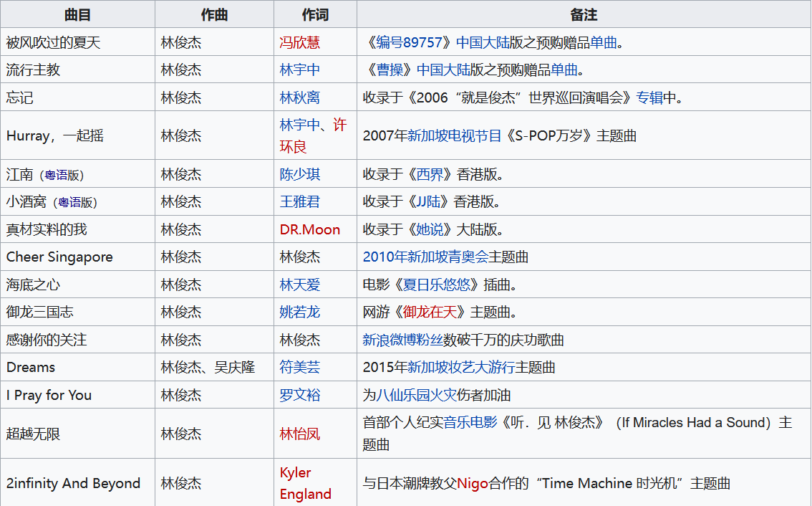The image size is (812, 506).
Task: Click the 专辑 link in 忘记 row
Action: [x=649, y=97]
